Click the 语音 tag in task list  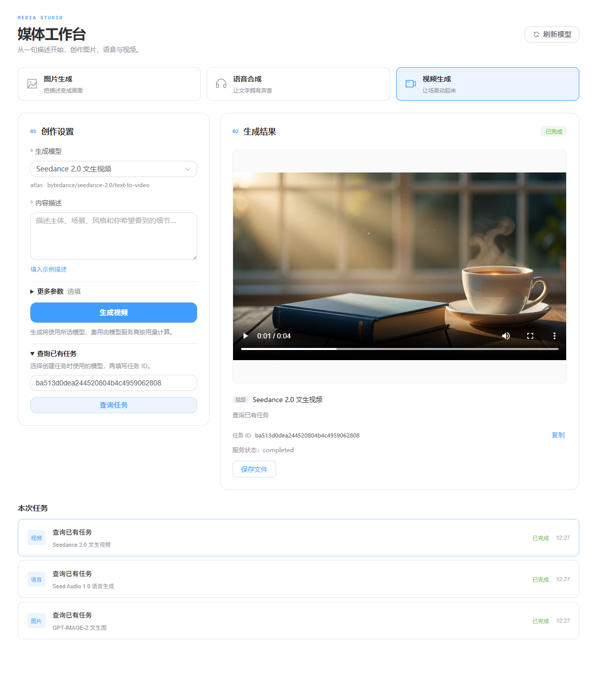tap(36, 580)
